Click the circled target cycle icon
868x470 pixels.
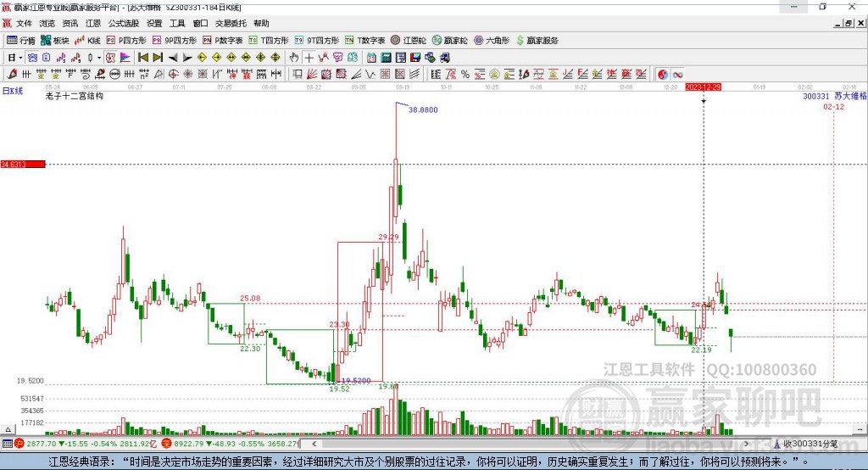coord(173,75)
